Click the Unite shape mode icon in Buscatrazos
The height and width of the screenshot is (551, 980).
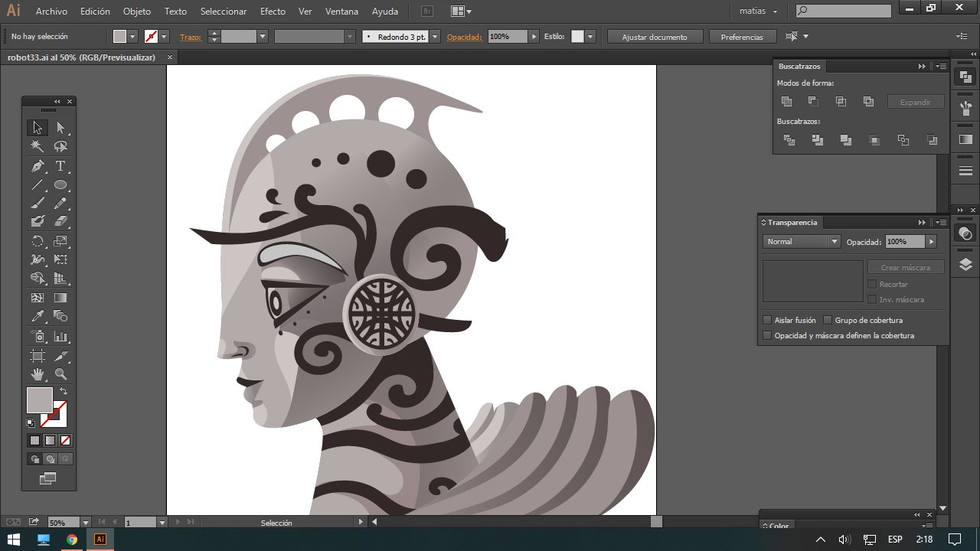[x=786, y=101]
